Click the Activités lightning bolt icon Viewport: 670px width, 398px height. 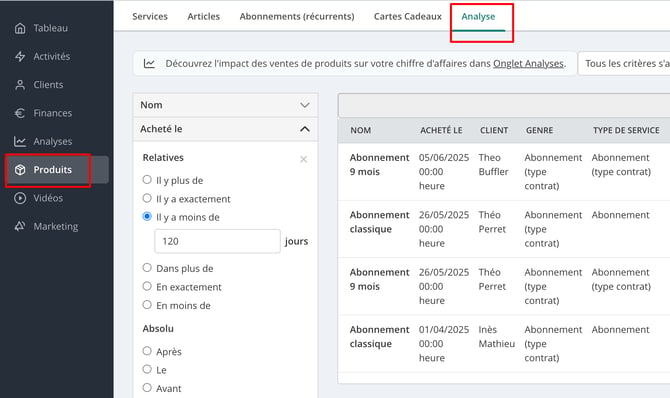click(20, 56)
